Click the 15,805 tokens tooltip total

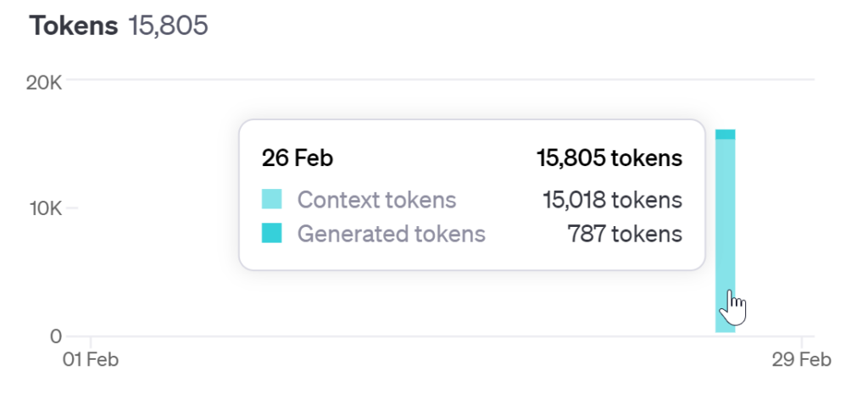click(609, 159)
